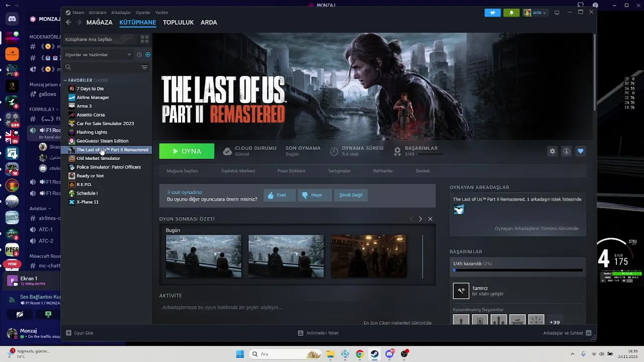
Task: Click achievements progress bar
Action: pos(518,270)
